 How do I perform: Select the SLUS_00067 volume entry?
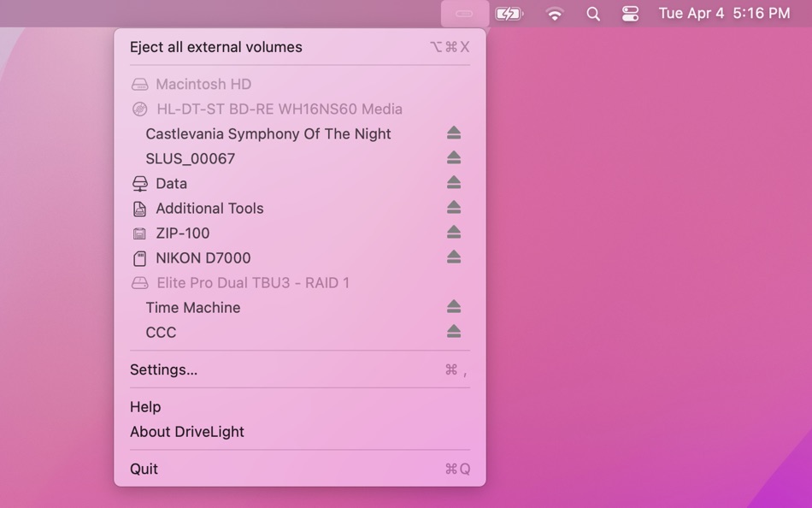(x=300, y=158)
